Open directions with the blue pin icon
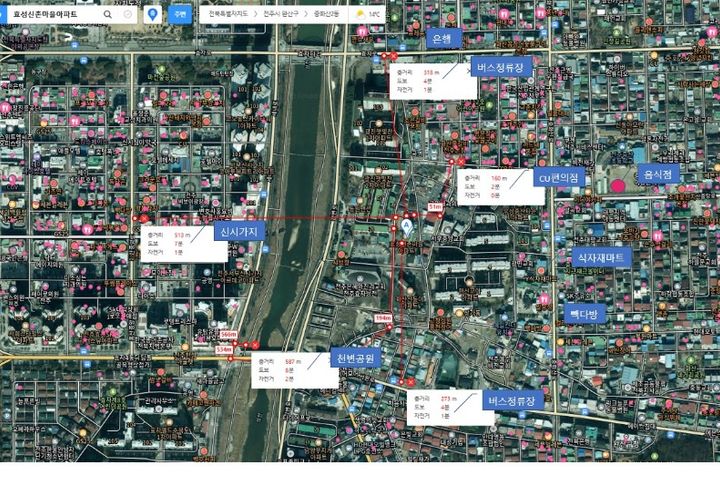Viewport: 720px width, 480px height. point(152,15)
